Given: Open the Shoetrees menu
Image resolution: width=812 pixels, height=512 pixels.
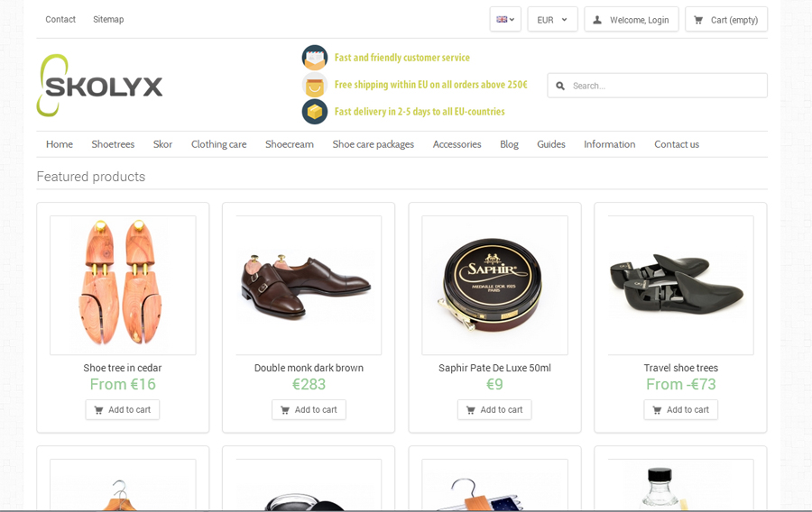Looking at the screenshot, I should [x=113, y=144].
